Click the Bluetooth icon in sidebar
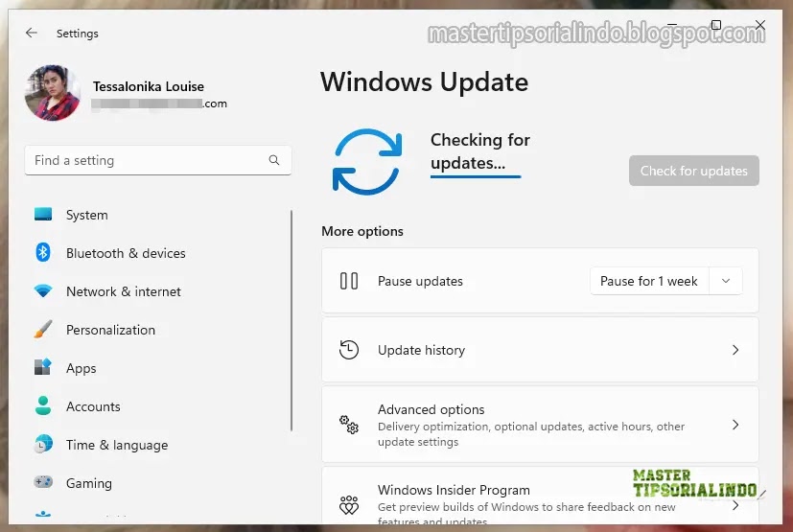Viewport: 793px width, 532px height. [x=43, y=252]
